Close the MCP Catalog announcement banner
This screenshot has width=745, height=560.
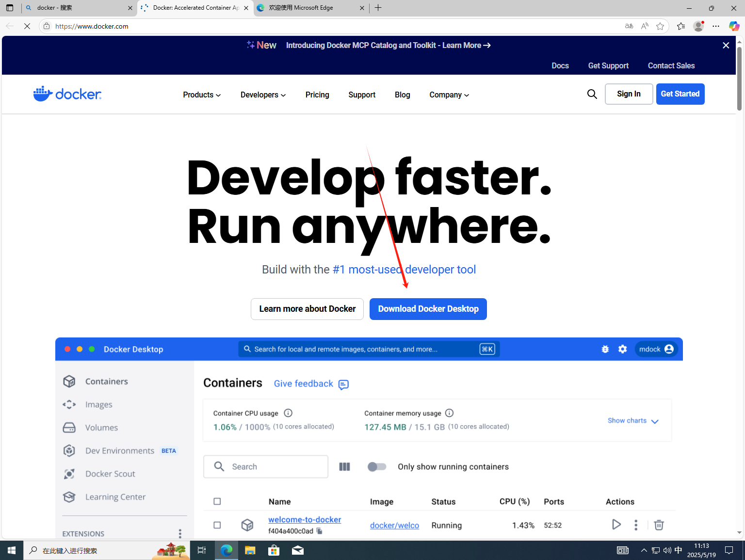pyautogui.click(x=726, y=45)
